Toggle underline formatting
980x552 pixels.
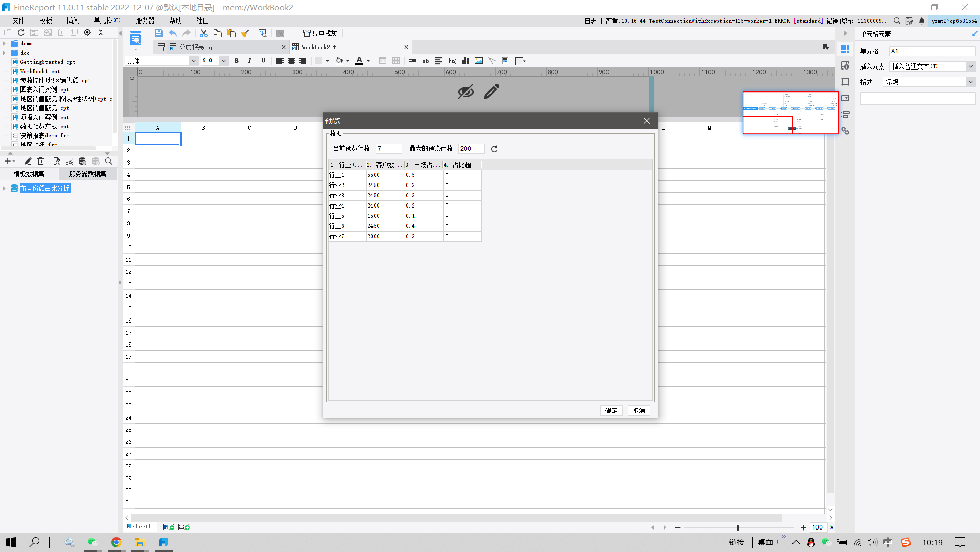(x=263, y=61)
